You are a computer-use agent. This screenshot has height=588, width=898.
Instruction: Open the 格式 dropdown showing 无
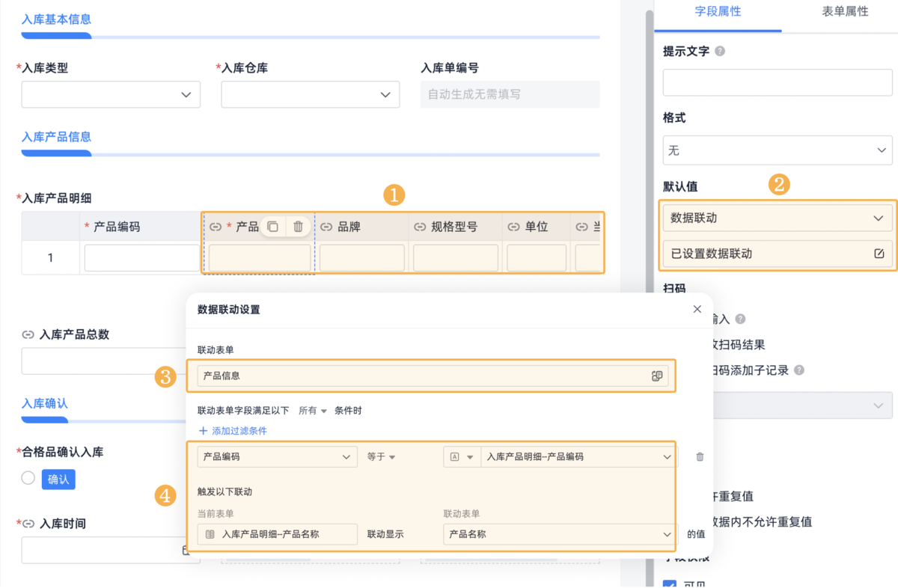(x=777, y=150)
